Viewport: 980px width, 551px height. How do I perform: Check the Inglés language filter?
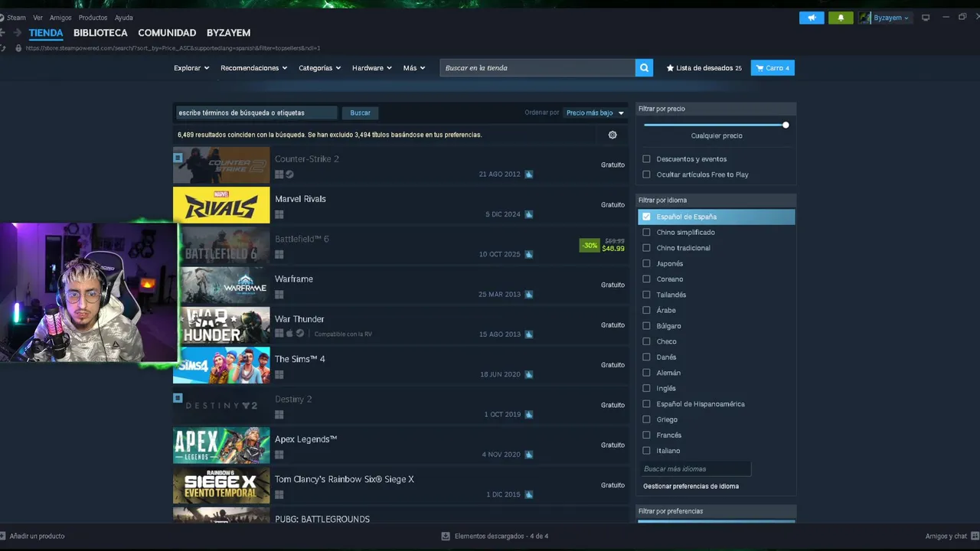(x=647, y=388)
